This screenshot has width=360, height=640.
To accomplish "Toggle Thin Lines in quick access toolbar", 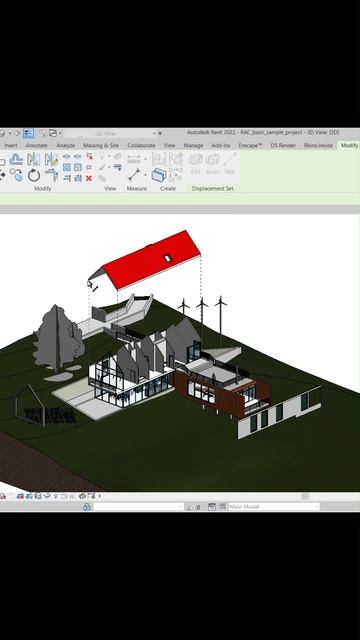I will [28, 133].
